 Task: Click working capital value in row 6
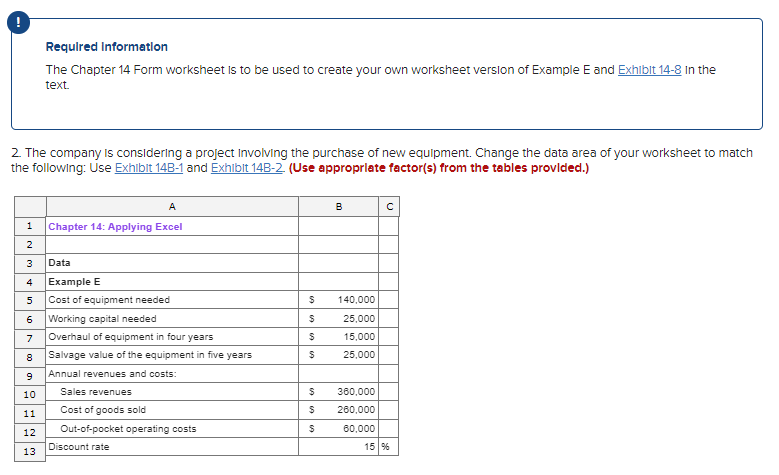(338, 318)
